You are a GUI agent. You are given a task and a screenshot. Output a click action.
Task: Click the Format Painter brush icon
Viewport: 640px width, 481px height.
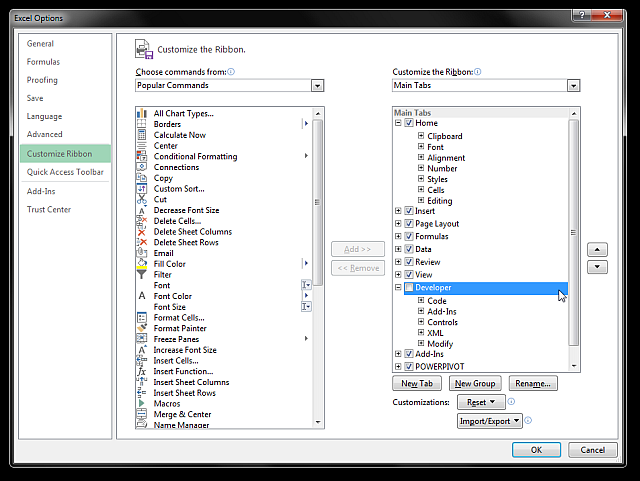[142, 328]
